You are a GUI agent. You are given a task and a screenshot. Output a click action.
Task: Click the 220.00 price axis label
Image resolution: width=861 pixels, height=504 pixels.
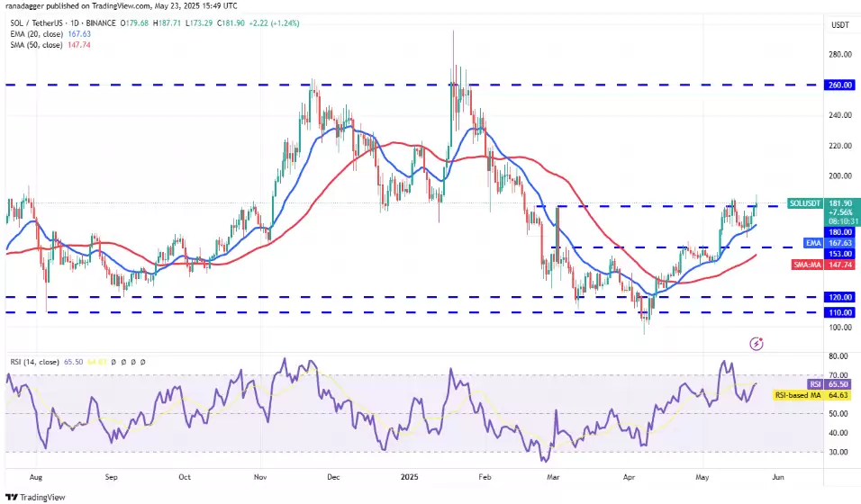tap(840, 146)
